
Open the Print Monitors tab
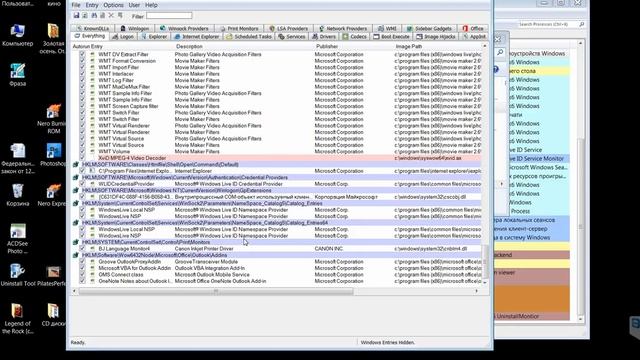[239, 29]
